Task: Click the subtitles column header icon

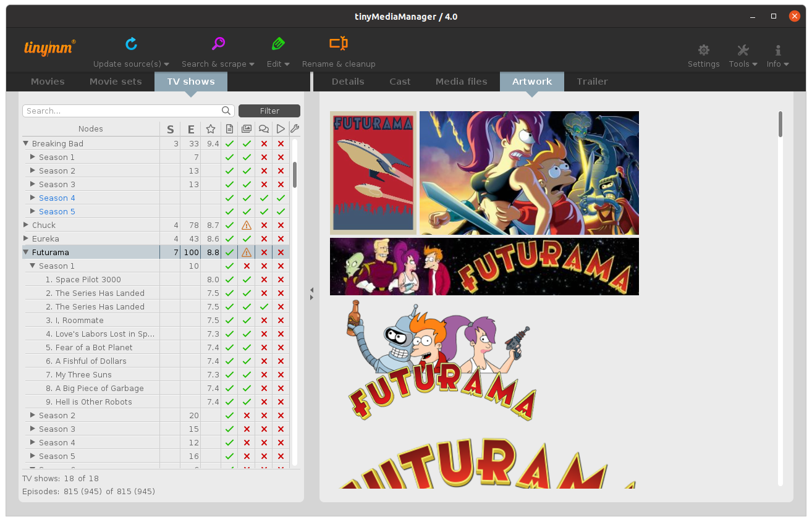Action: 264,129
